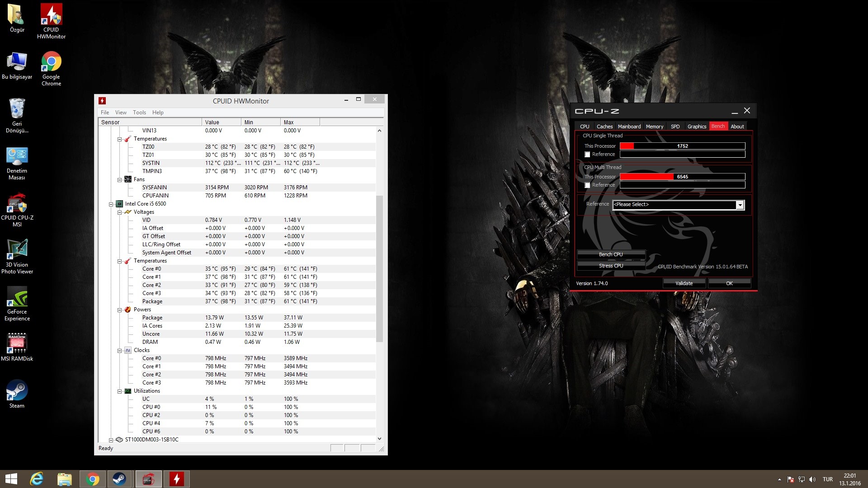Screen dimensions: 868x488
Task: Open Internet Explorer from taskbar
Action: pyautogui.click(x=37, y=479)
